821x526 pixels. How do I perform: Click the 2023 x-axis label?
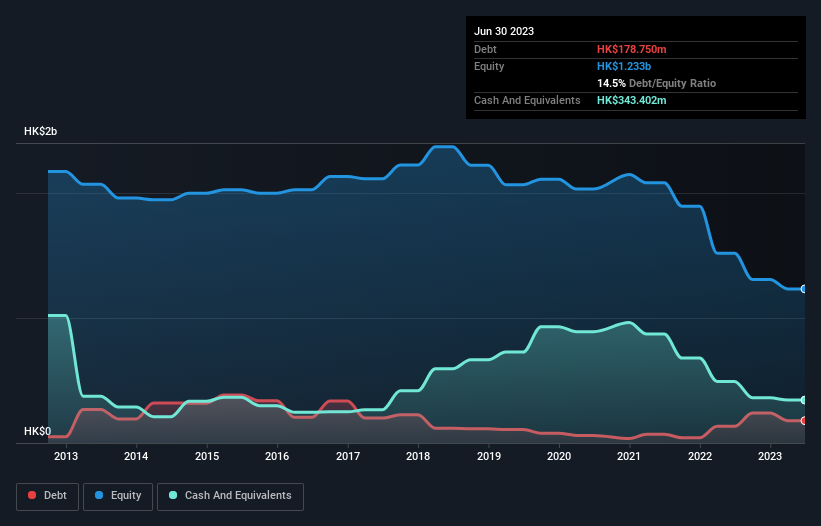770,456
